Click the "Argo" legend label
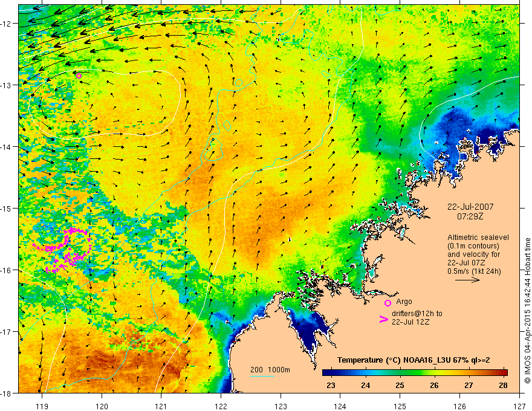Screen dimensions: 532x411 tap(404, 302)
